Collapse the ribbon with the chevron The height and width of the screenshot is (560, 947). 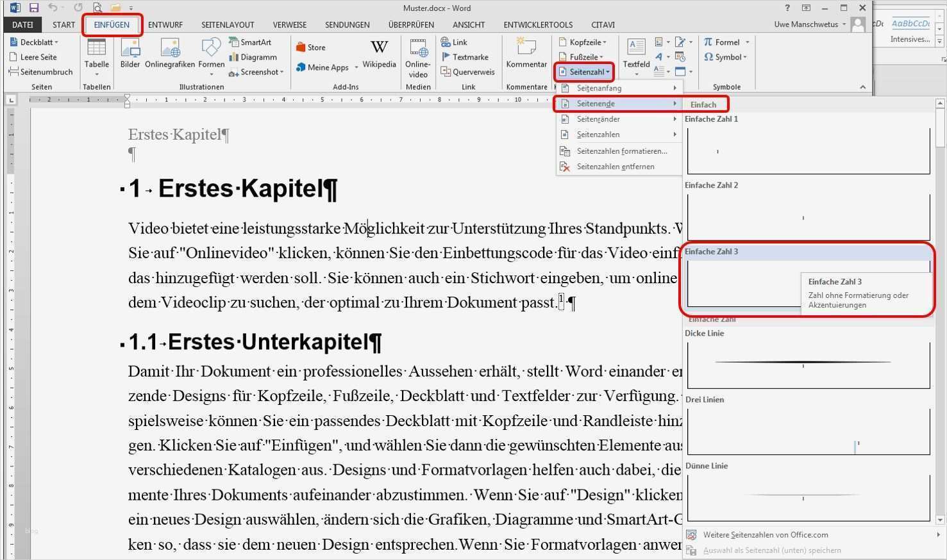point(862,86)
